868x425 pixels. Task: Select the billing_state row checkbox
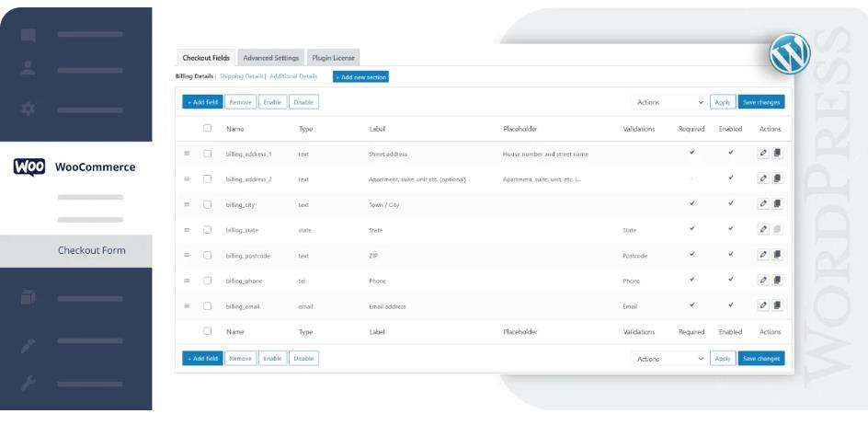tap(207, 229)
